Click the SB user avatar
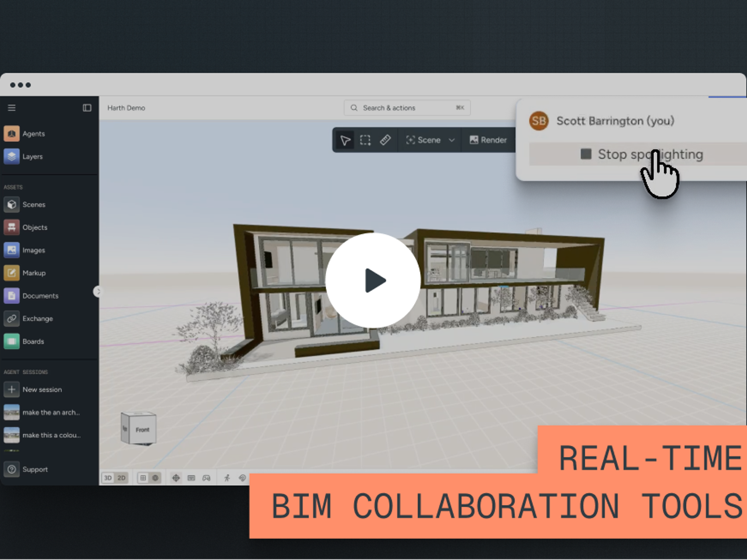The height and width of the screenshot is (560, 747). coord(539,121)
